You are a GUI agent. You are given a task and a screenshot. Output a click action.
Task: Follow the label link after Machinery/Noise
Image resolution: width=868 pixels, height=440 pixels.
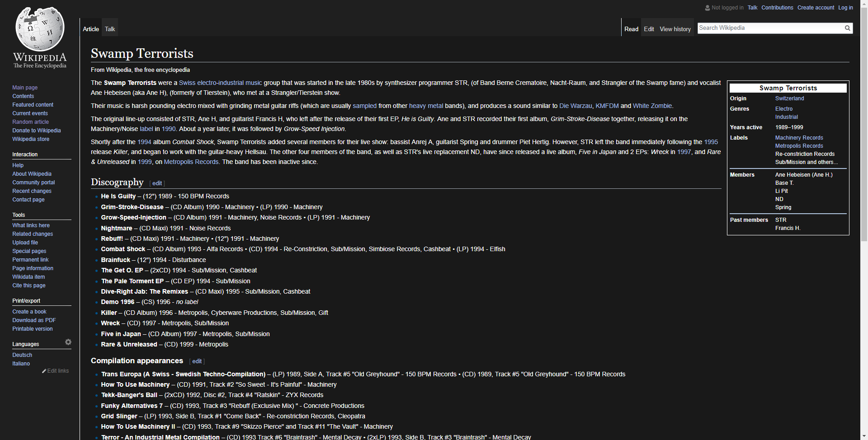146,129
